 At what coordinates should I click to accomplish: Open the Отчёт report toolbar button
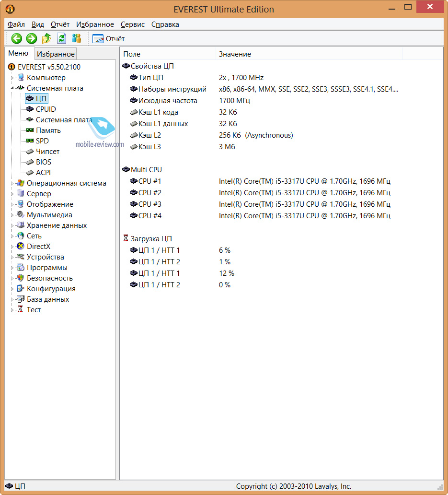point(108,39)
